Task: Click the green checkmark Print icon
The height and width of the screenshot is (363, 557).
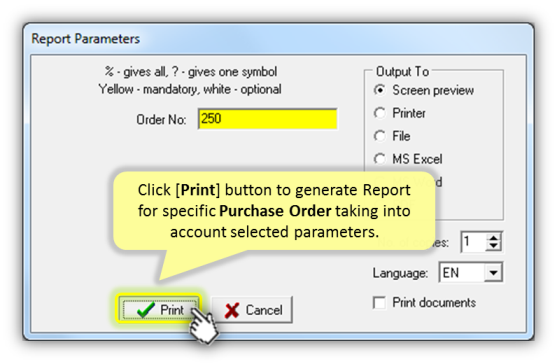Action: click(x=145, y=310)
